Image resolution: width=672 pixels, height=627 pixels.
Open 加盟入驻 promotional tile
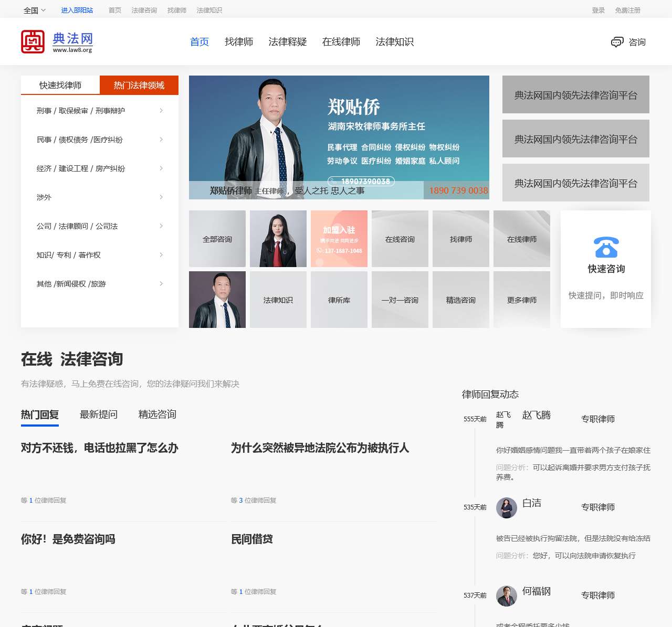tap(339, 239)
